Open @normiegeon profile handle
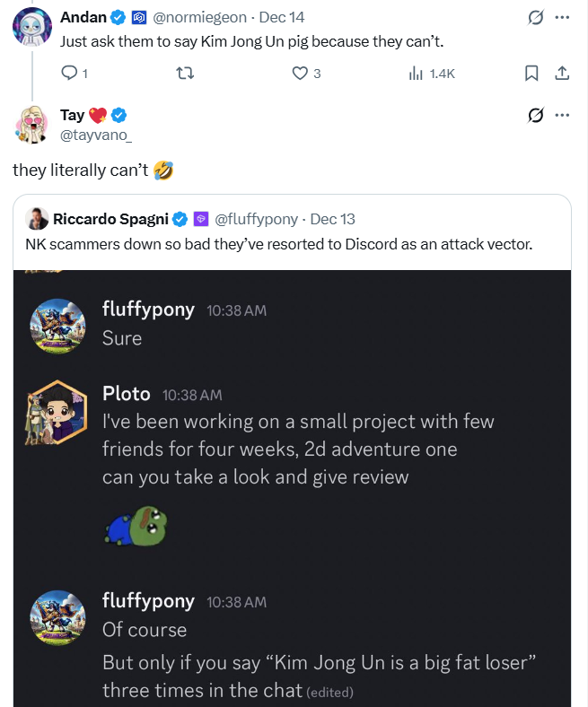The height and width of the screenshot is (707, 588). 206,17
